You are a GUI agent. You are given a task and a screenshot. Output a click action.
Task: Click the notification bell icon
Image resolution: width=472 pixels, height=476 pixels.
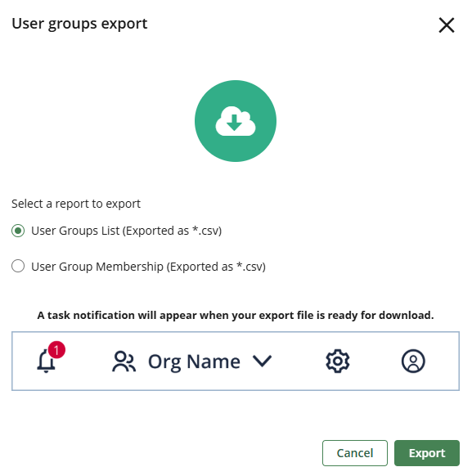46,361
